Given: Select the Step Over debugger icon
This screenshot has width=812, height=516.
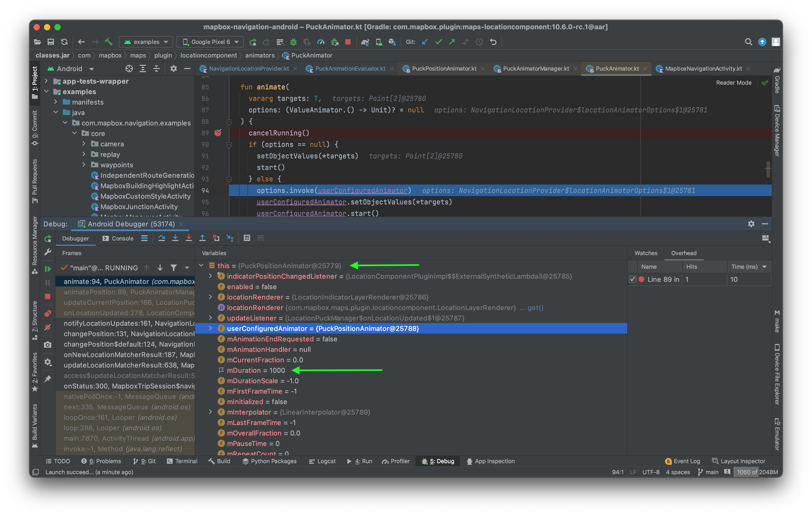Looking at the screenshot, I should click(x=162, y=238).
